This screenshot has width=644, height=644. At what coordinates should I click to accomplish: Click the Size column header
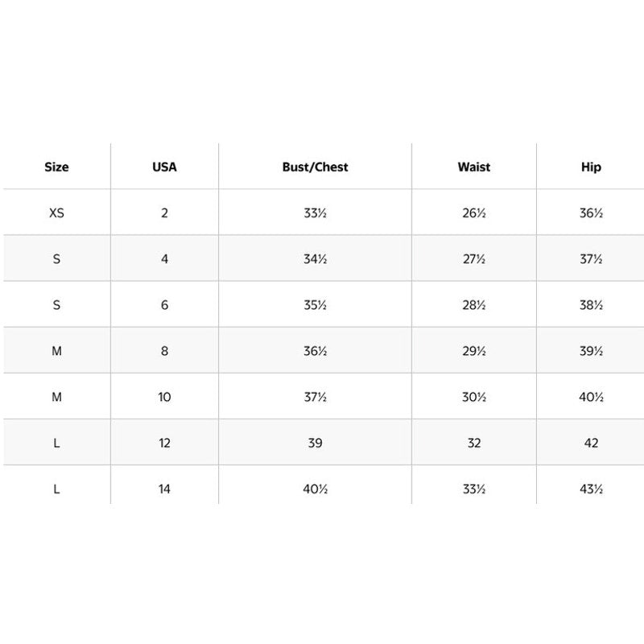pos(56,167)
